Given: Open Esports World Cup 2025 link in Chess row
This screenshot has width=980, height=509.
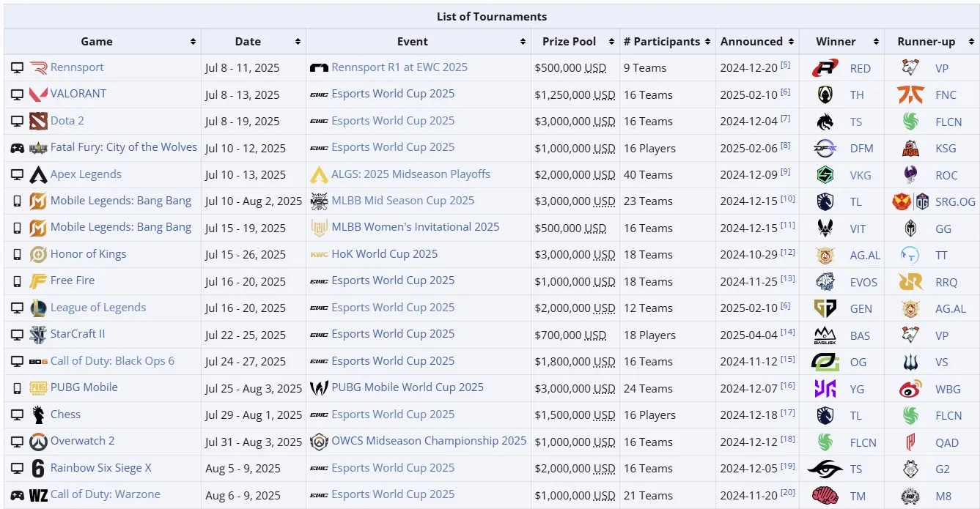Looking at the screenshot, I should 393,415.
